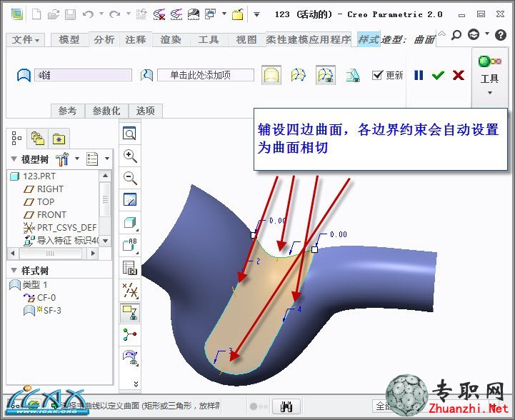515x420 pixels.
Task: Switch to the 应用程序 ribbon tab
Action: coord(330,40)
